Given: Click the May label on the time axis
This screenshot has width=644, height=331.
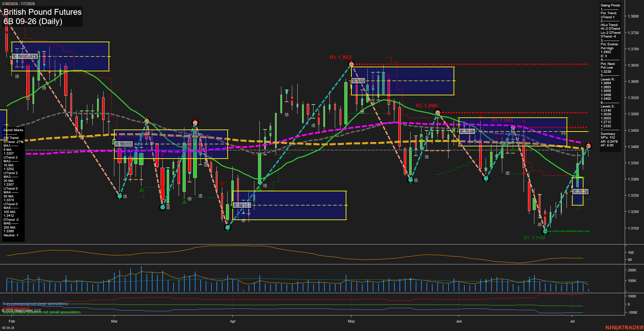Looking at the screenshot, I should [x=351, y=321].
